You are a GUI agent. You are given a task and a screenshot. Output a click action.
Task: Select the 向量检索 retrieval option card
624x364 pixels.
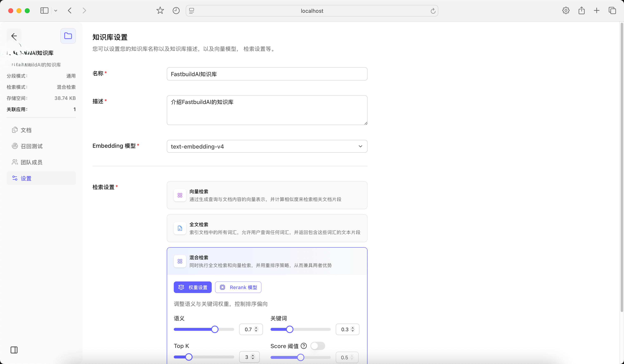pyautogui.click(x=267, y=195)
